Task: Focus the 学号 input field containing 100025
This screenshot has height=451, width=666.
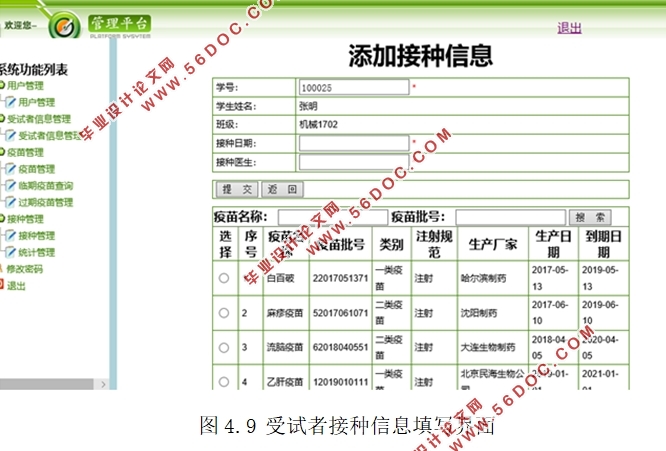Action: point(354,87)
